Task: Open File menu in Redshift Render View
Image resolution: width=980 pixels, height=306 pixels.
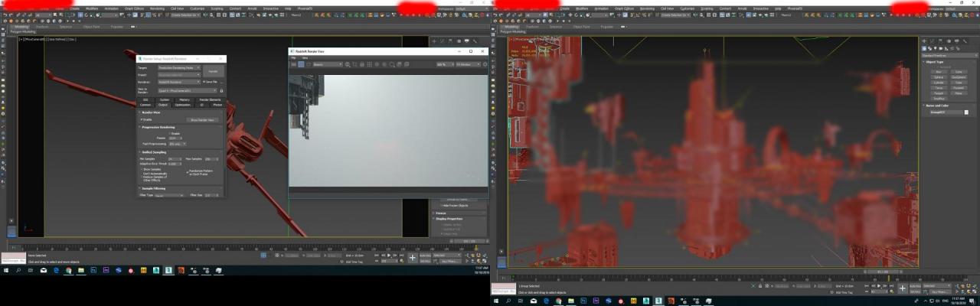Action: [x=293, y=57]
